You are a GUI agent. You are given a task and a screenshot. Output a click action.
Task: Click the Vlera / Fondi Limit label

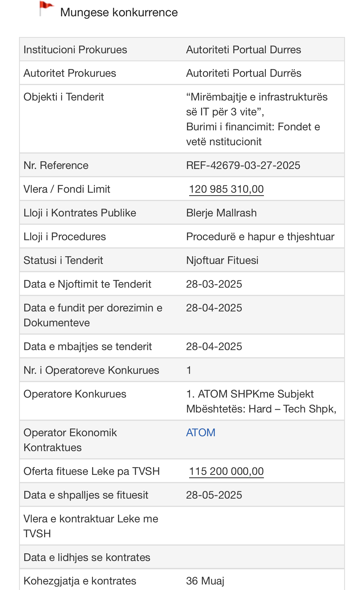[67, 189]
